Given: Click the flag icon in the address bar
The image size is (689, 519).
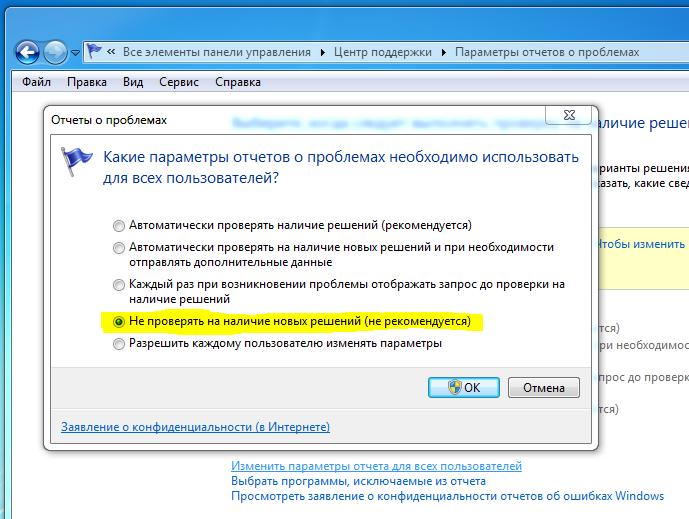Looking at the screenshot, I should [94, 51].
